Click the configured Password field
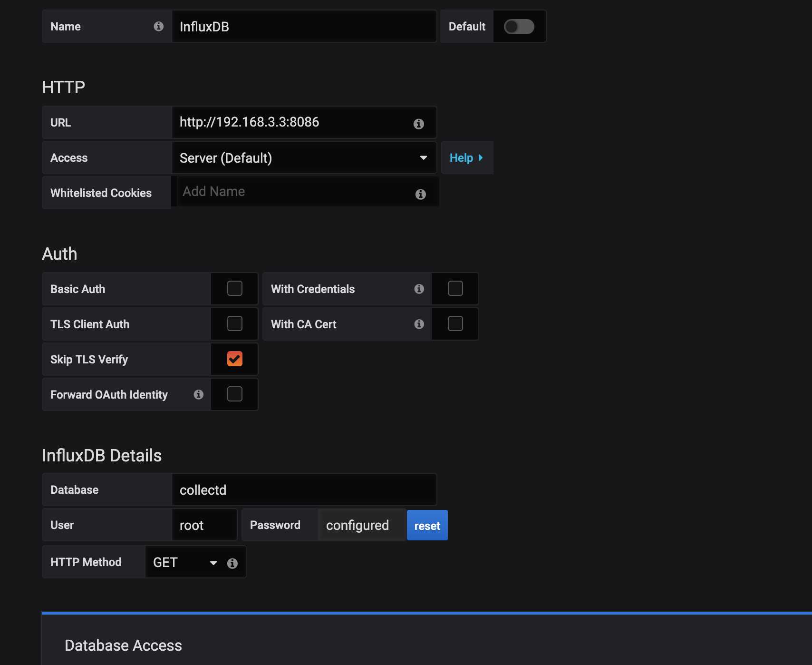 tap(362, 525)
